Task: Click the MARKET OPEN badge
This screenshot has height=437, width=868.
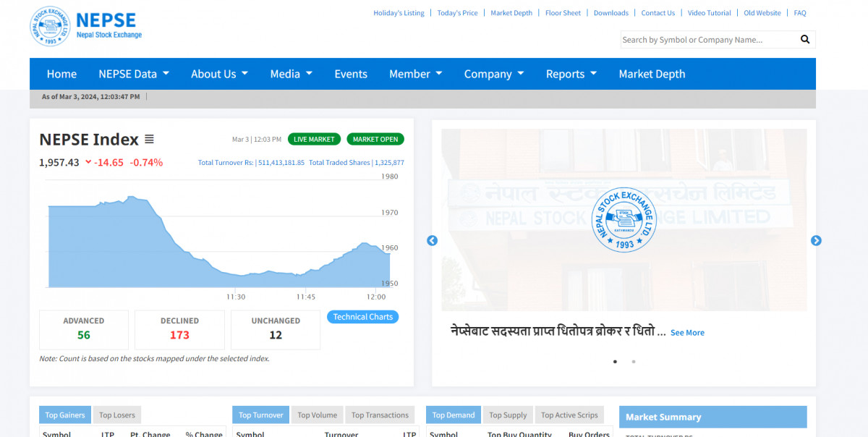Action: (x=375, y=139)
